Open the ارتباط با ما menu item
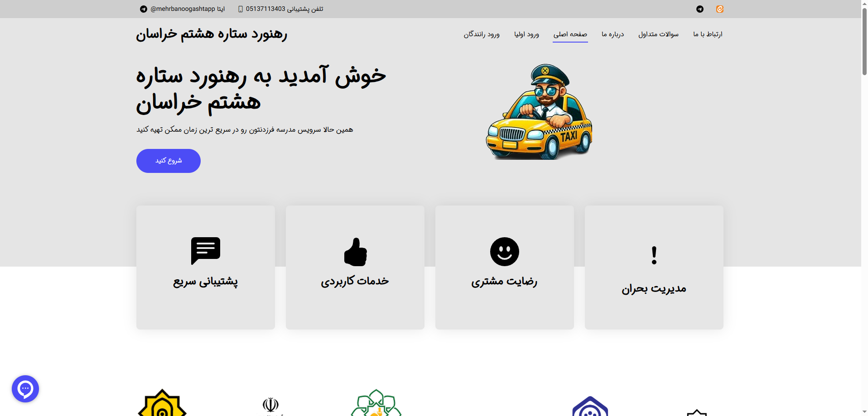Viewport: 868px width, 416px height. coord(708,34)
